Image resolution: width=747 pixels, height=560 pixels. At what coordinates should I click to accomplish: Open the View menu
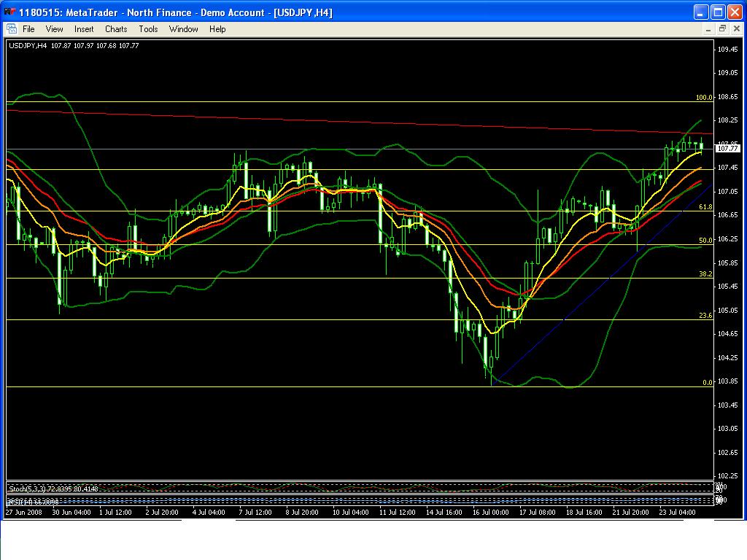pos(55,29)
